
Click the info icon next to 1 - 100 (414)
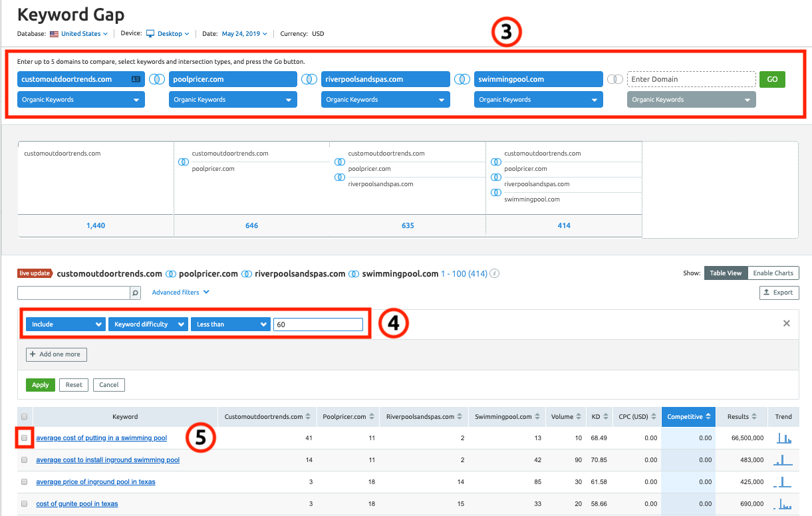[495, 274]
